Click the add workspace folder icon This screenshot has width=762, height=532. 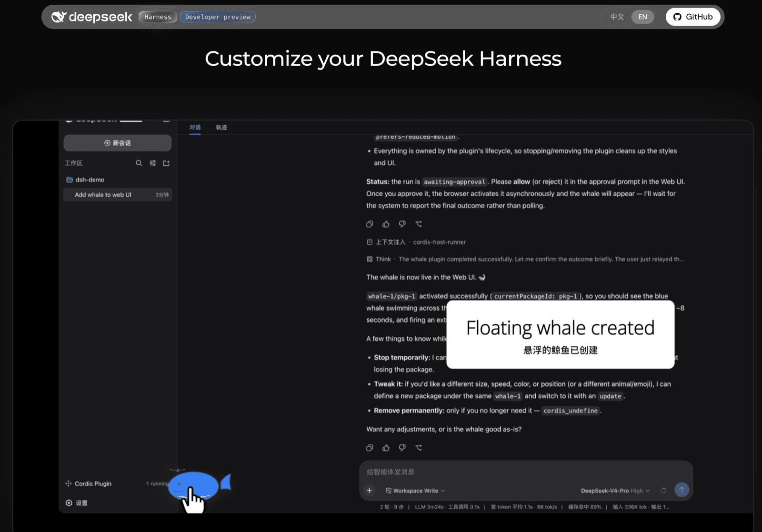click(166, 163)
